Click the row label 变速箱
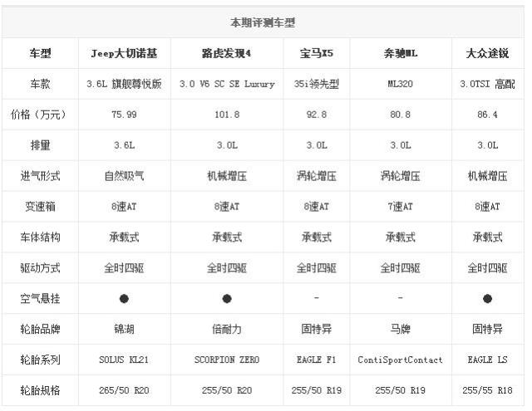The image size is (532, 411). [x=40, y=207]
